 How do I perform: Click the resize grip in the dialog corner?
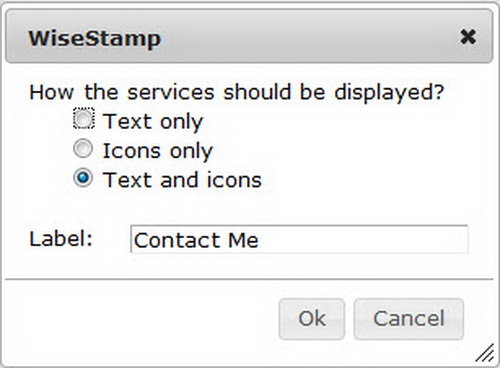(x=485, y=353)
